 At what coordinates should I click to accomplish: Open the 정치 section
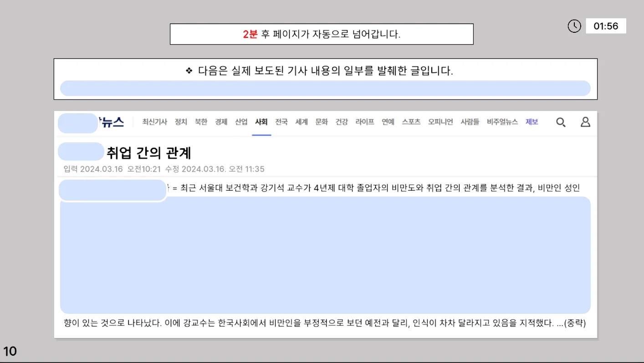(181, 122)
